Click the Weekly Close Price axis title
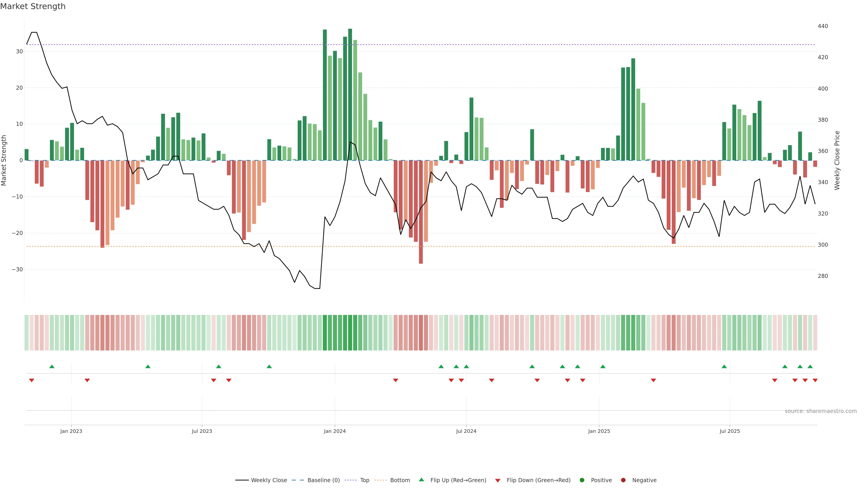868x488 pixels. tap(837, 160)
